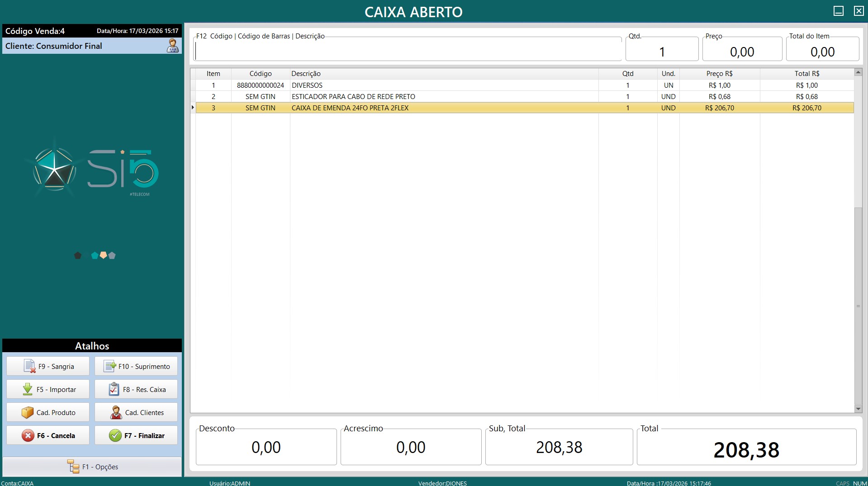Click the R$ 0,68 price cell
The width and height of the screenshot is (868, 486).
click(x=720, y=96)
